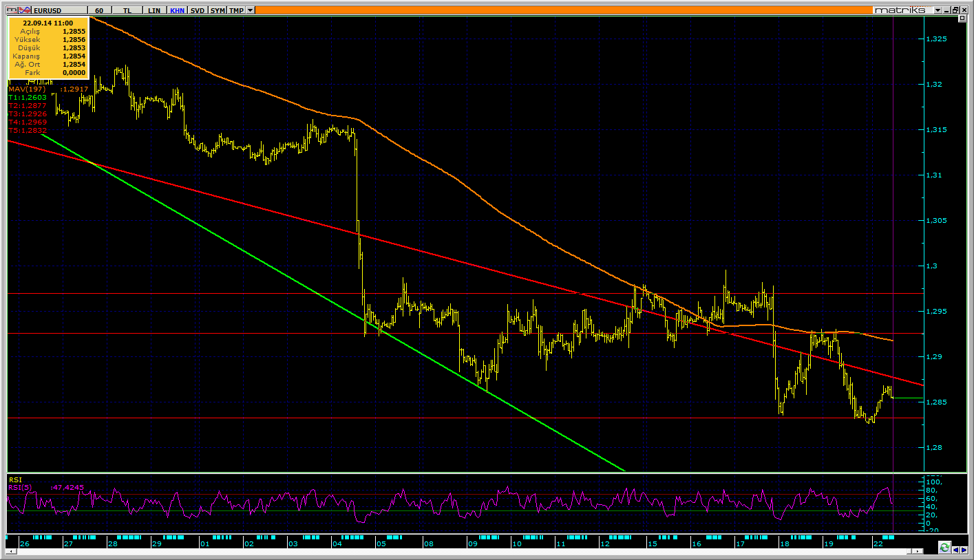The width and height of the screenshot is (974, 560).
Task: Click the date label 26 on time axis
Action: click(25, 544)
